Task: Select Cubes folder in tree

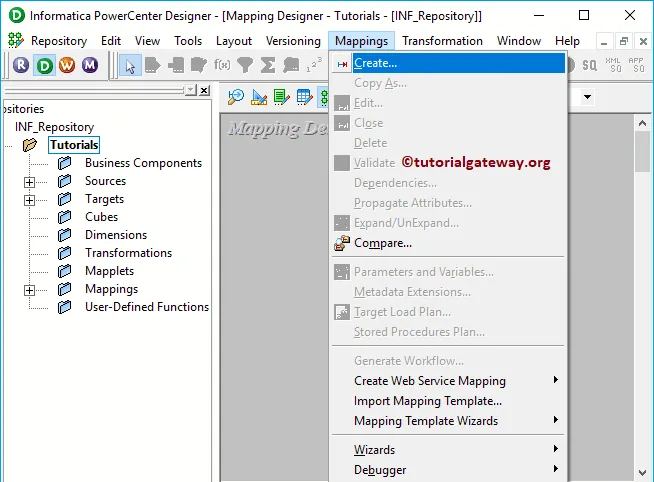Action: pos(101,217)
